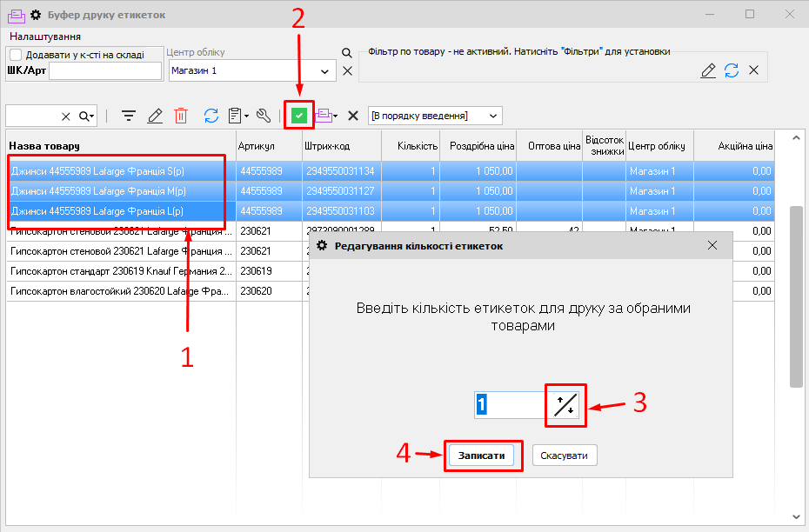Click the increment/decrement arrows icon in dialog
Image resolution: width=809 pixels, height=532 pixels.
[565, 405]
